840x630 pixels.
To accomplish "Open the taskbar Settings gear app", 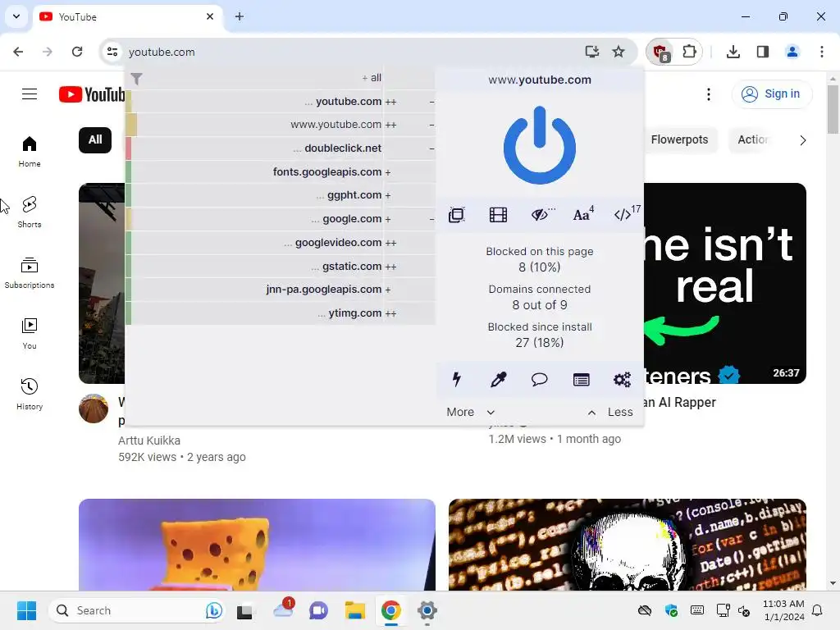I will [427, 610].
